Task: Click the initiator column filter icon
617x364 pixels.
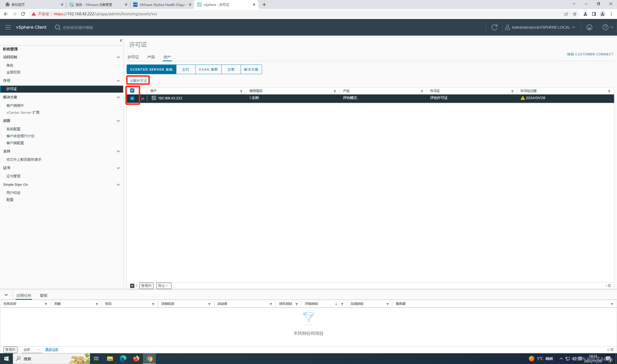Action: coord(271,304)
